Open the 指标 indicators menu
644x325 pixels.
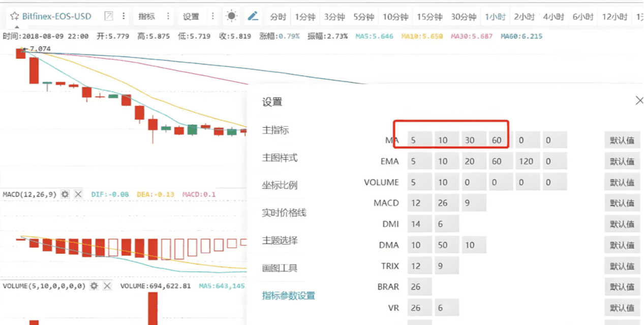[146, 16]
